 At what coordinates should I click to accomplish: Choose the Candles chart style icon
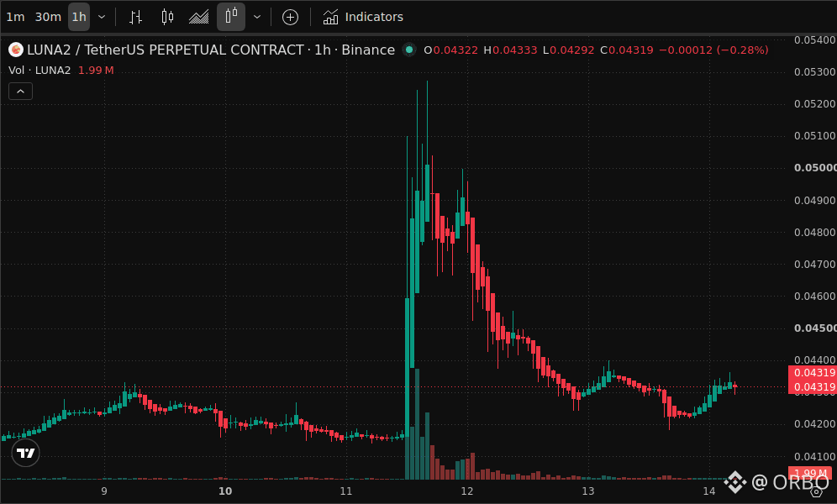[x=167, y=17]
